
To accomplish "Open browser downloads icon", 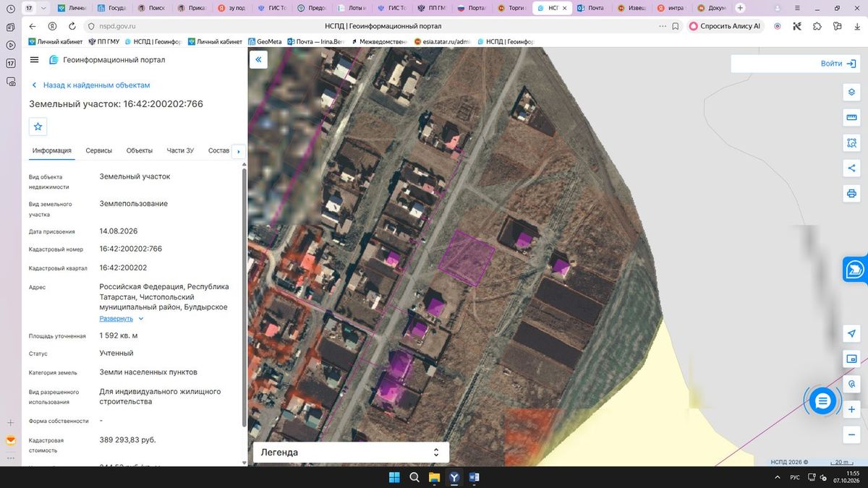I will point(857,26).
